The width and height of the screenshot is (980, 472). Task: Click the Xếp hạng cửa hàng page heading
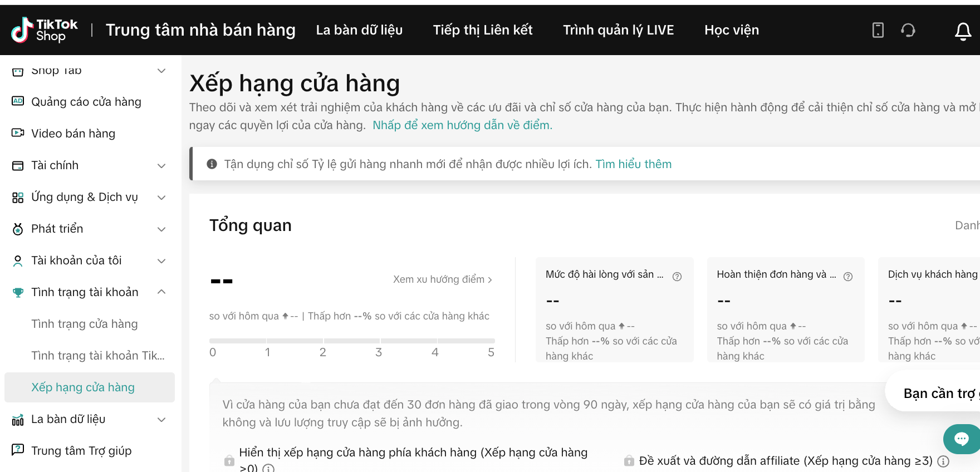coord(295,83)
